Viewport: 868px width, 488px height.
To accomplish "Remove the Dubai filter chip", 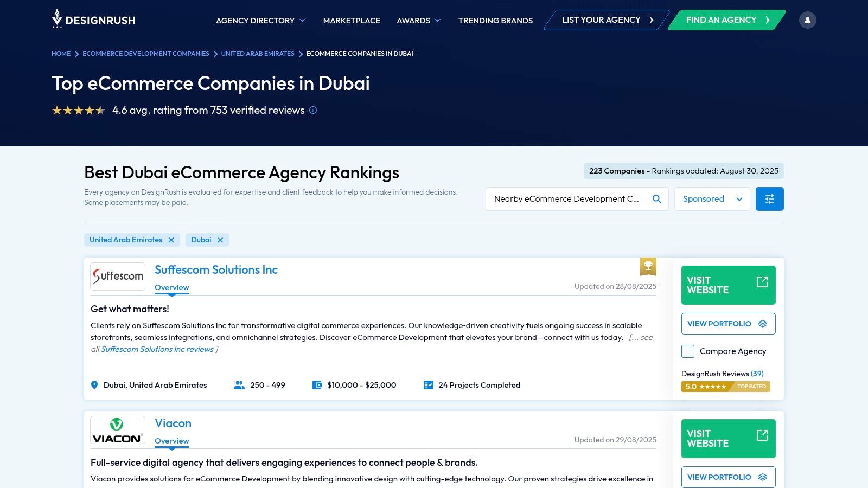I will (x=221, y=240).
